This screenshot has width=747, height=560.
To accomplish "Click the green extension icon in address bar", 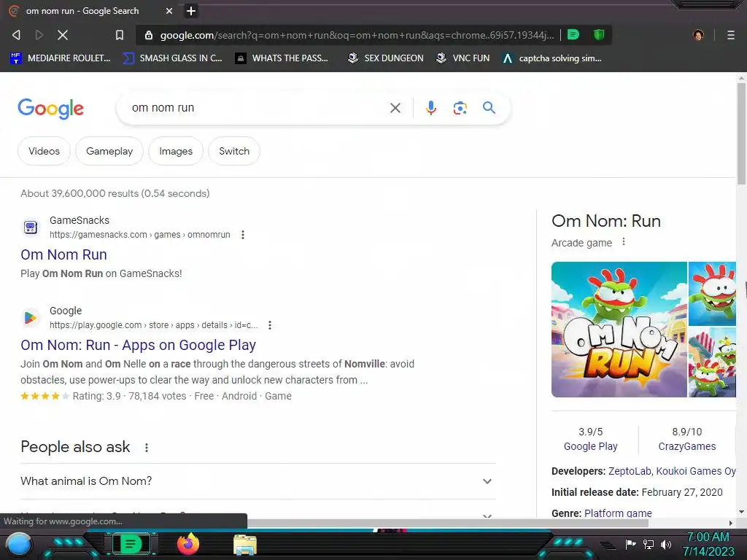I will tap(573, 35).
